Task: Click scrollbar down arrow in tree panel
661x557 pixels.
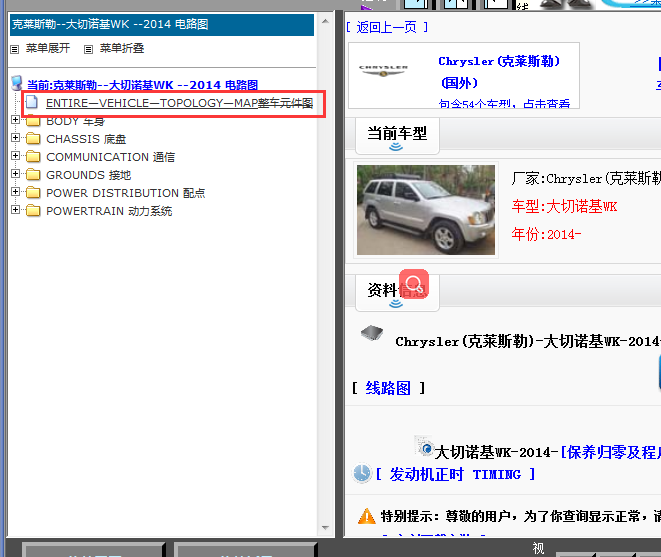Action: [x=325, y=527]
